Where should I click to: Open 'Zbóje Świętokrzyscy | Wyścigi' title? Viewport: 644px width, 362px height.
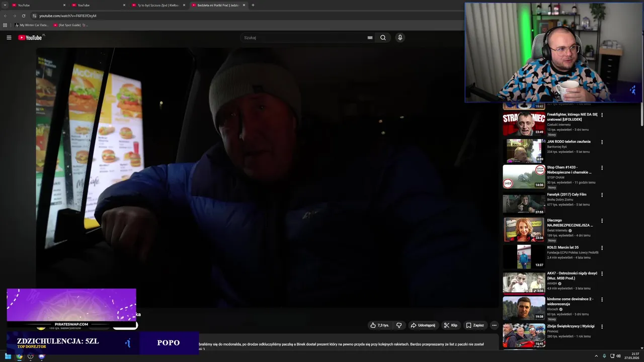[x=571, y=326]
